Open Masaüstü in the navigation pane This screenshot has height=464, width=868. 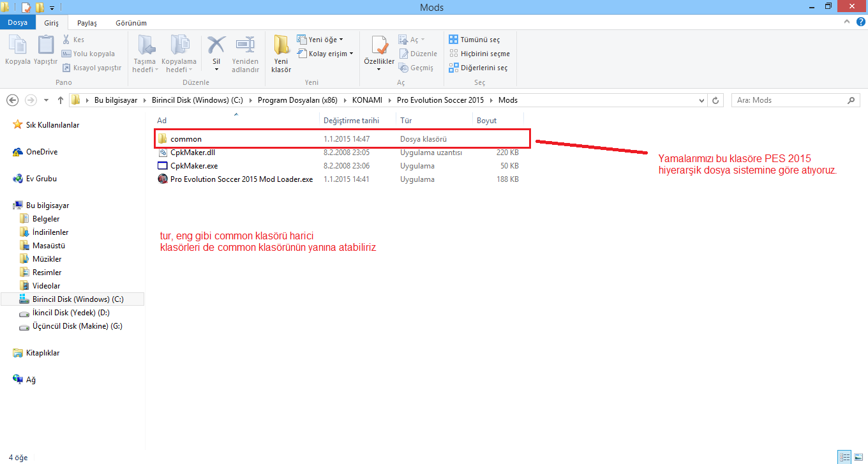pyautogui.click(x=42, y=246)
